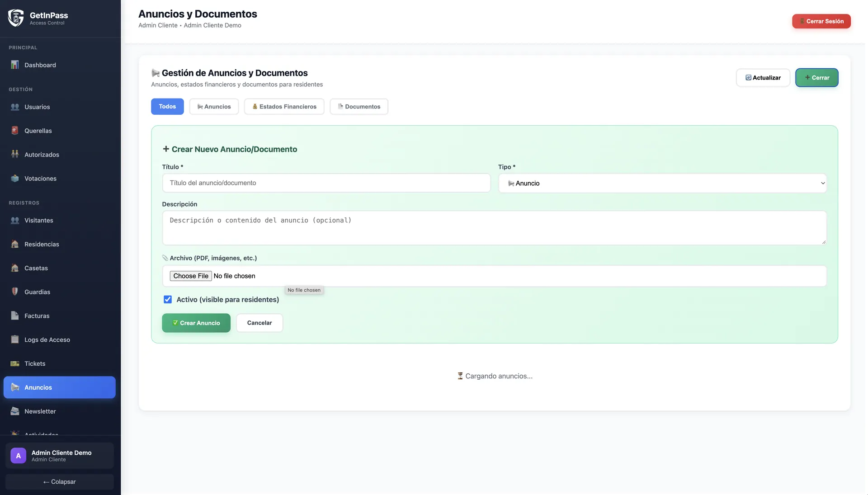Select the Todos filter tab

coord(167,107)
